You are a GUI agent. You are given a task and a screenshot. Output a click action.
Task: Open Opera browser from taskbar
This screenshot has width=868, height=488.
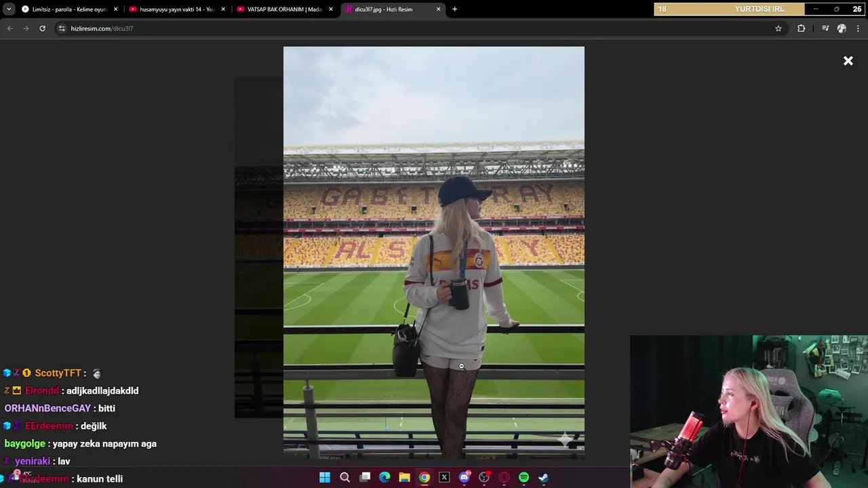[504, 477]
